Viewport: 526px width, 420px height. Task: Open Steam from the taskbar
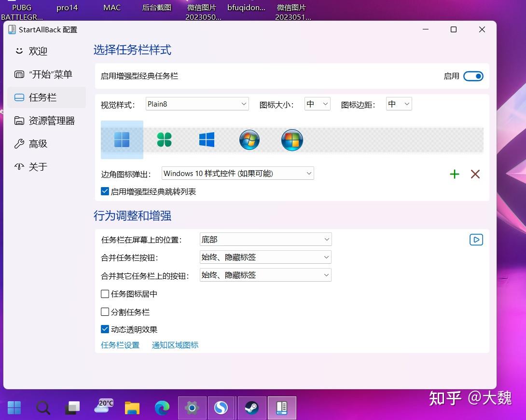[x=251, y=407]
